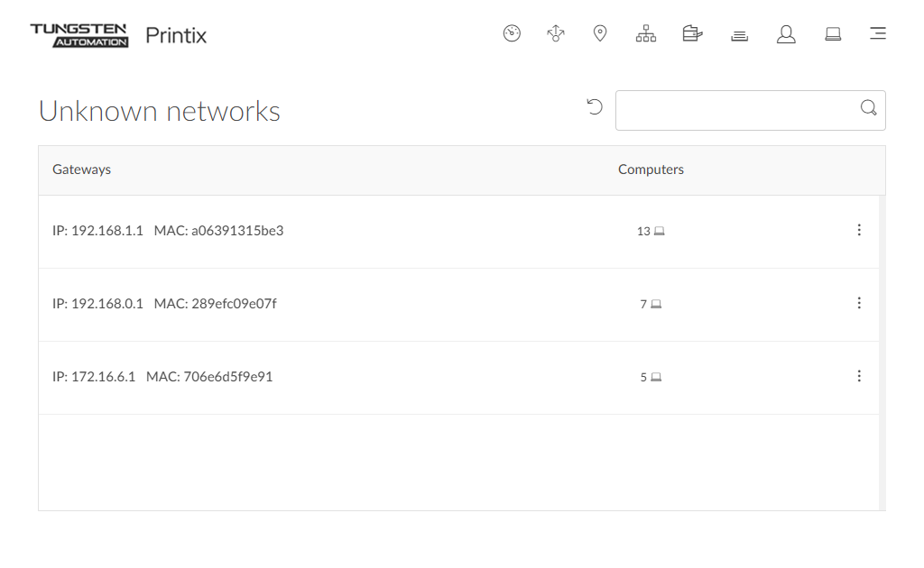This screenshot has height=568, width=924.
Task: Click the 13 computers laptop icon
Action: point(660,232)
